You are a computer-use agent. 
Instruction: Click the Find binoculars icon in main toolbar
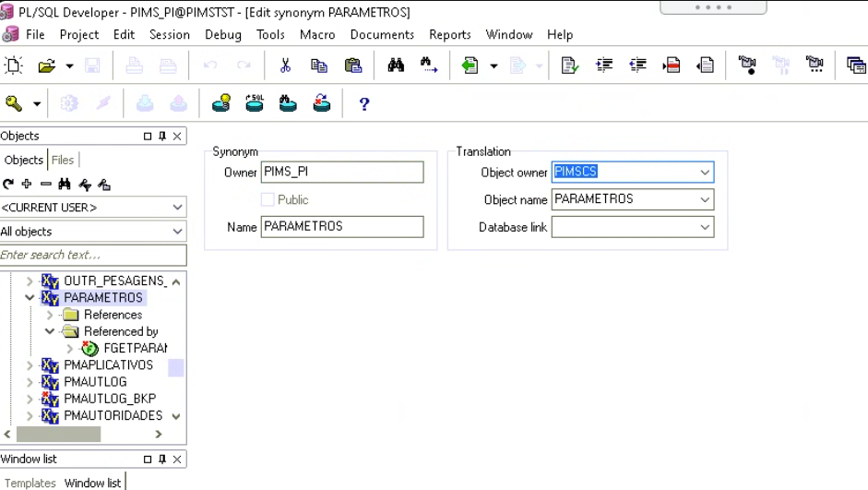click(x=396, y=66)
